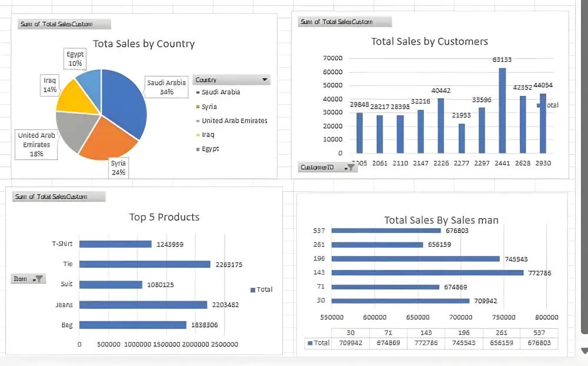Select the bar for customer 2628
Screen dimensions: 588x366
[523, 125]
